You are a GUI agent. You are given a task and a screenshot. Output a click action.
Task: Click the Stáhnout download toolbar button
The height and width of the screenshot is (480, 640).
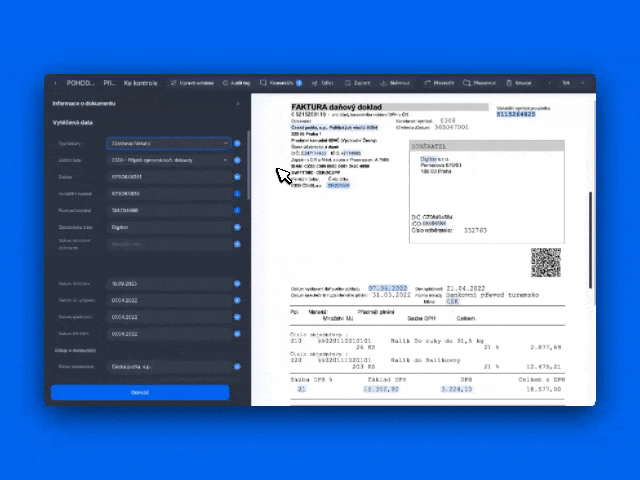[x=395, y=83]
